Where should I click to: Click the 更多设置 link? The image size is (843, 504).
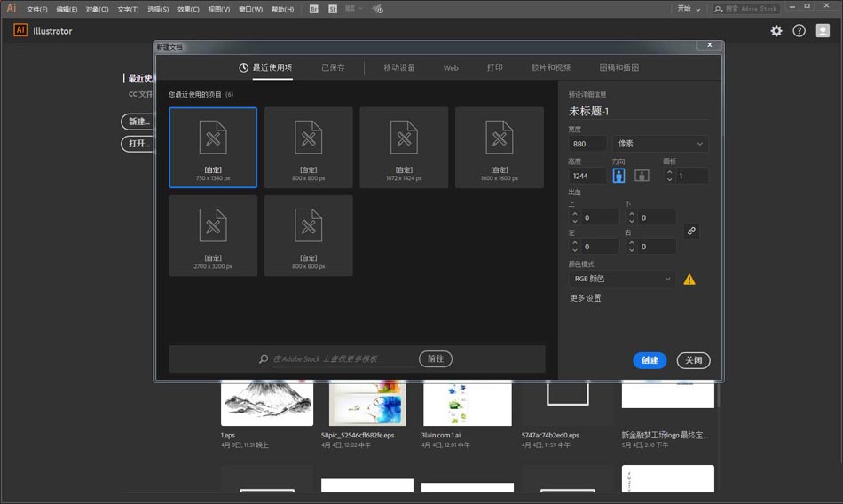586,298
